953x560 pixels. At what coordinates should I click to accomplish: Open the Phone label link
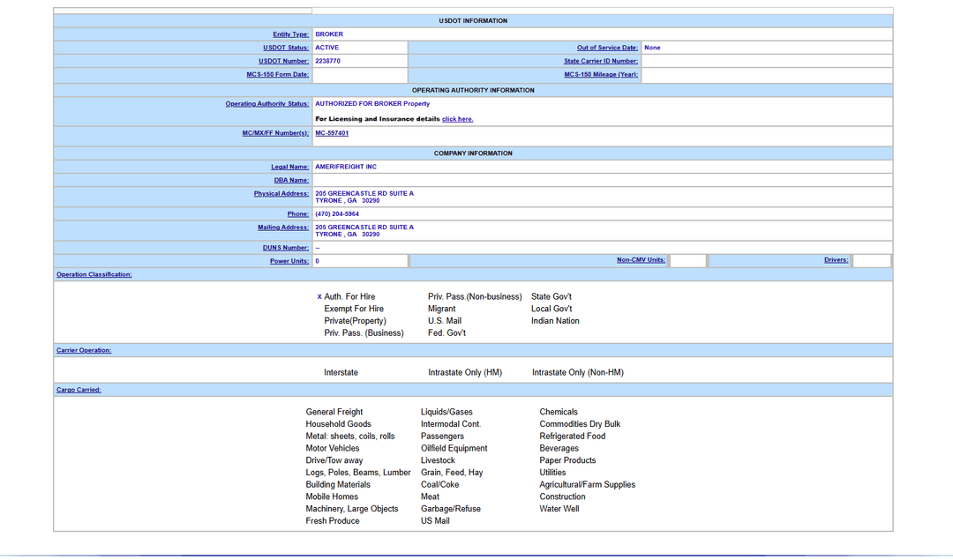tap(298, 214)
